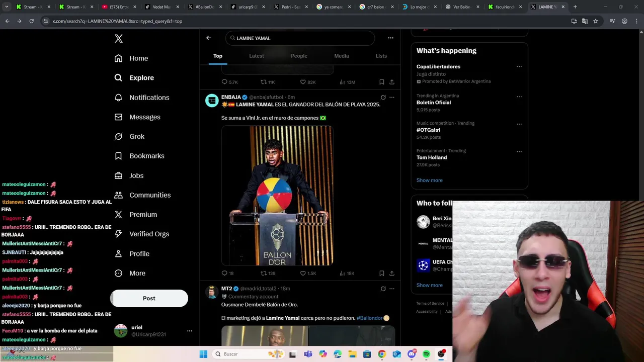Open search settings three-dot menu
The image size is (644, 362).
(390, 38)
